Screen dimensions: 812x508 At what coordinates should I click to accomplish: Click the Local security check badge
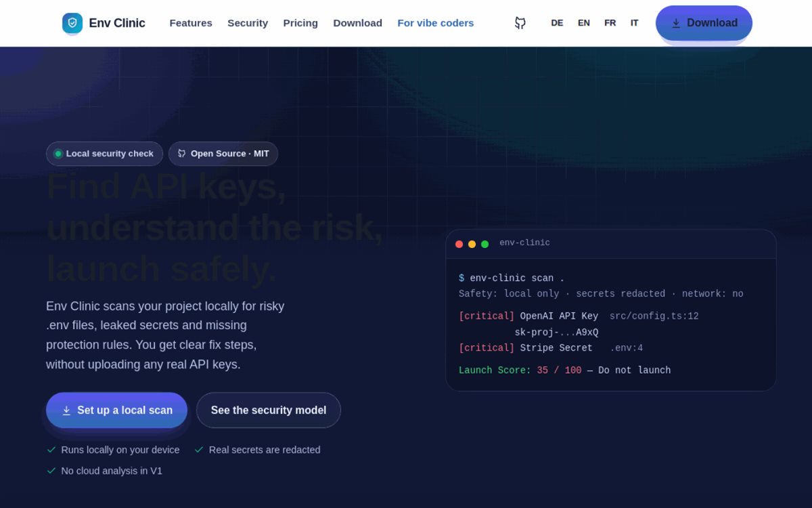[104, 154]
